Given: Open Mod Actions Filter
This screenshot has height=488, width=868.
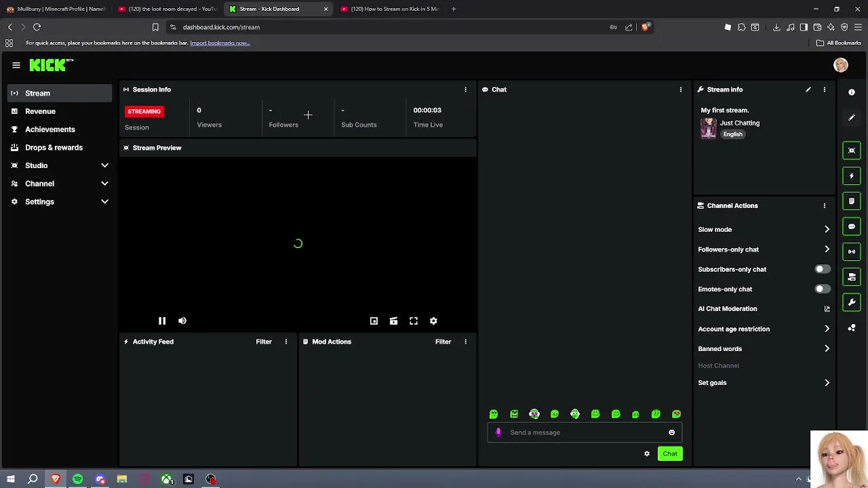Looking at the screenshot, I should (443, 342).
